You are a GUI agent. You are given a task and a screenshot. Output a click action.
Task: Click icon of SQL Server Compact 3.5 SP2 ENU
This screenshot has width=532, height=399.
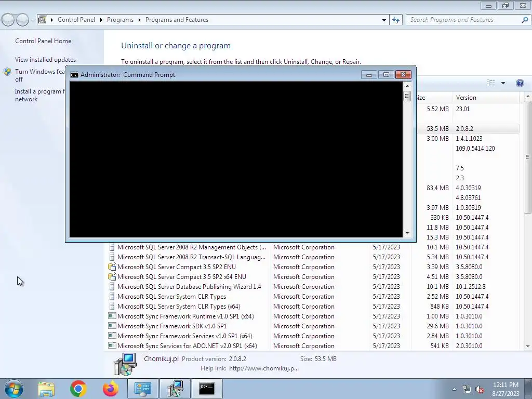coord(112,267)
